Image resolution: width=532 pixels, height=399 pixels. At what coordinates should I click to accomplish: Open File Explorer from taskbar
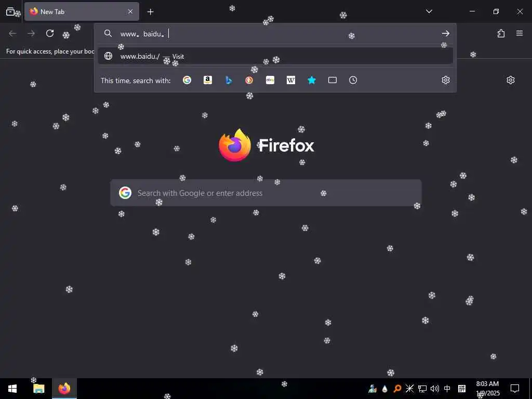(x=38, y=389)
